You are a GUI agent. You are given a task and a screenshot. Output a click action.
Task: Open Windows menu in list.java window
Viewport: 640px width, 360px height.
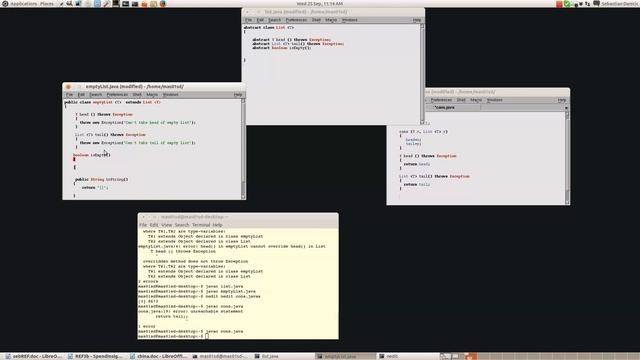click(x=350, y=20)
